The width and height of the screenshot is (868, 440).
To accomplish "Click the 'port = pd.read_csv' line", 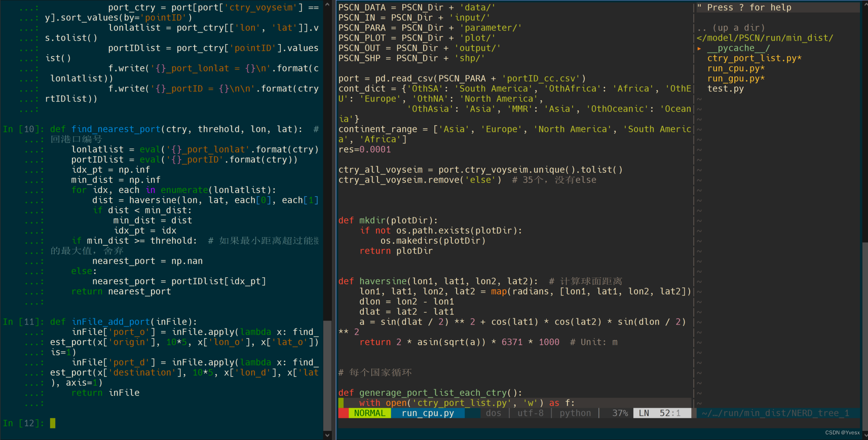I will (x=462, y=79).
